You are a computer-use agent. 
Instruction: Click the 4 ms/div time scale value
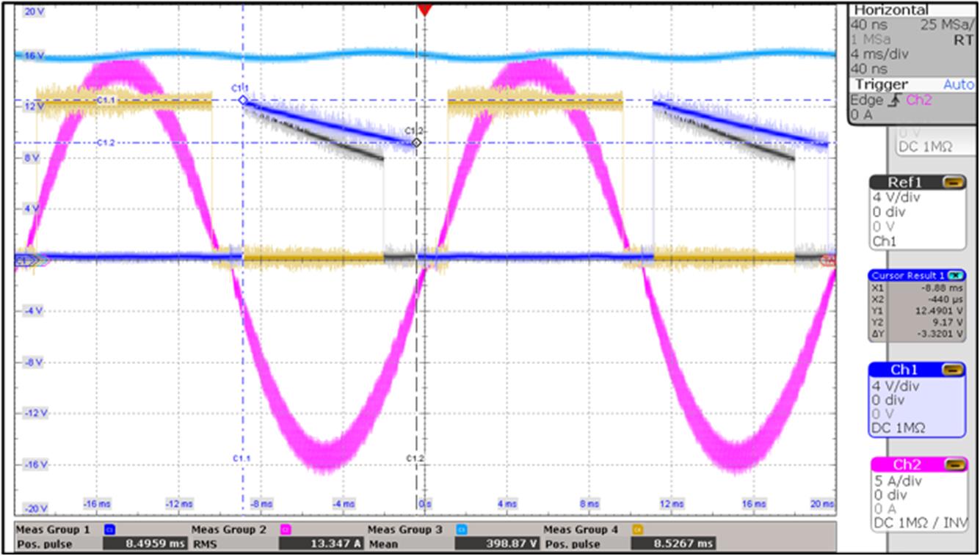pyautogui.click(x=878, y=53)
